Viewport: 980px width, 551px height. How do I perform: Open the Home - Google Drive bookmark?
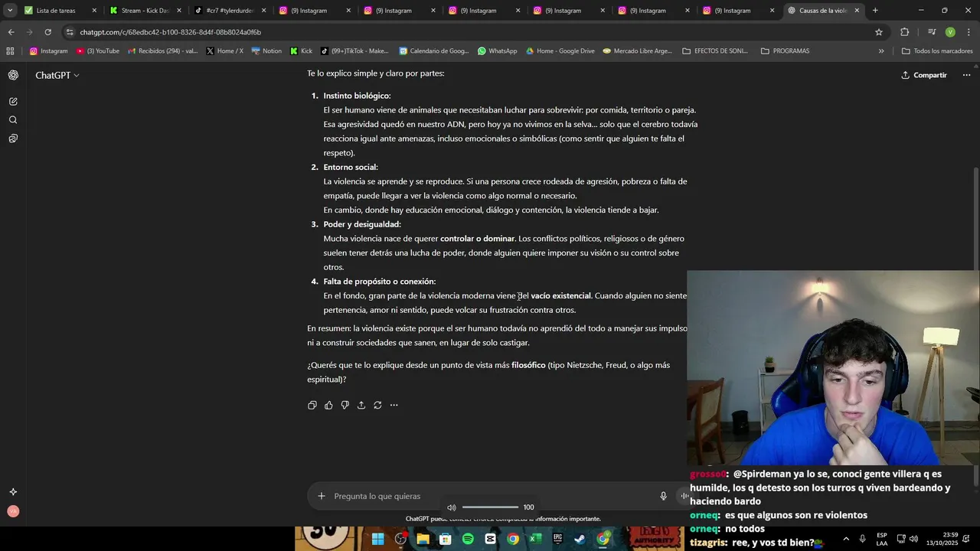point(560,51)
